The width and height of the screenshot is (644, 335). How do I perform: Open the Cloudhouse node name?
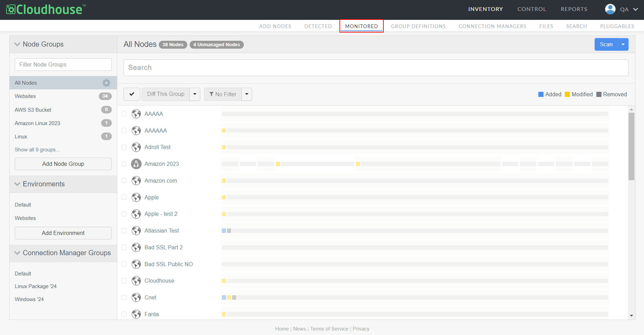[x=159, y=281]
